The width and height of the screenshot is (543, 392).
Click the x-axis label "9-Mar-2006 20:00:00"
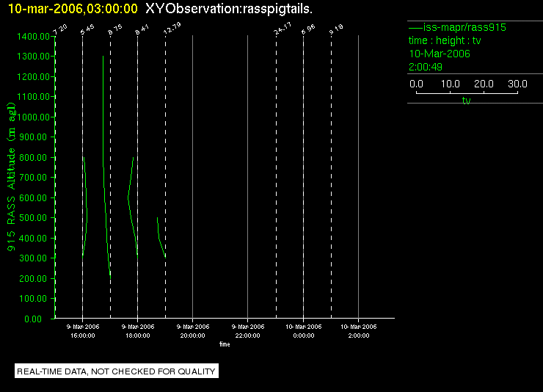point(193,331)
